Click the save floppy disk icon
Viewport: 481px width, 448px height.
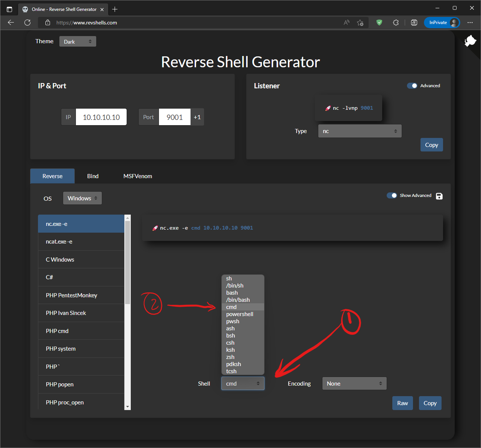pyautogui.click(x=439, y=196)
